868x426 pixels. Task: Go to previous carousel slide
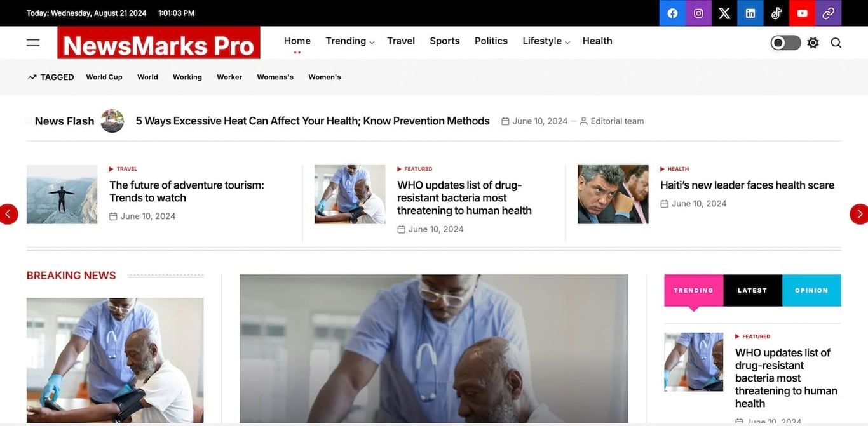9,214
